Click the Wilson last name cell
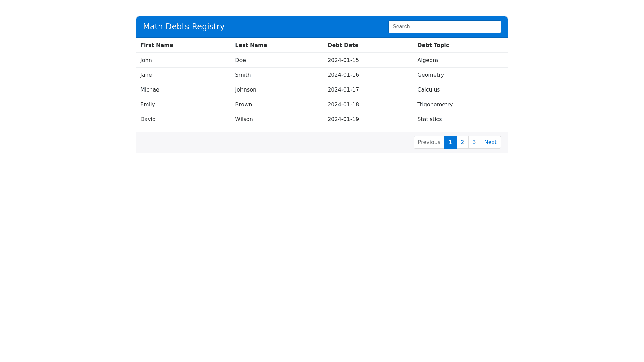Viewport: 644px width, 362px height. (244, 119)
